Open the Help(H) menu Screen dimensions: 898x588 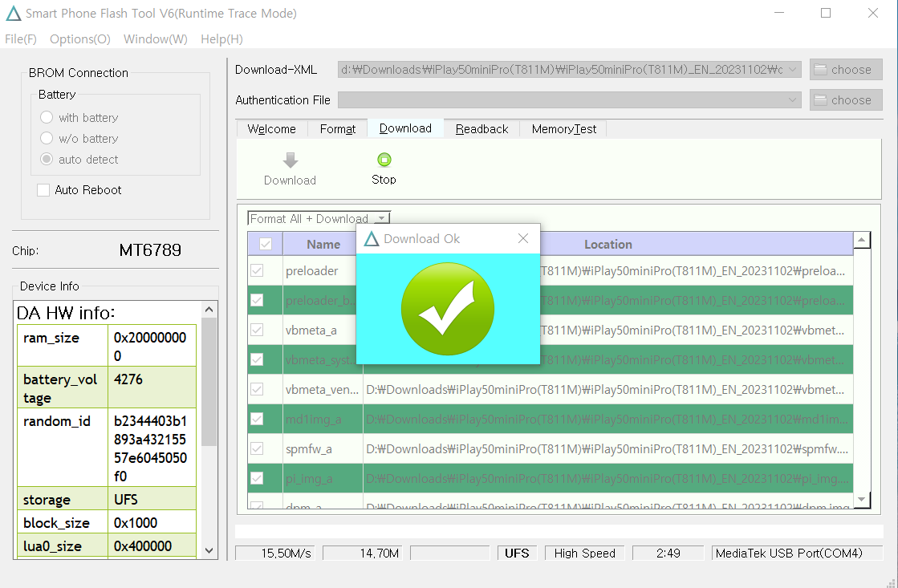(221, 39)
